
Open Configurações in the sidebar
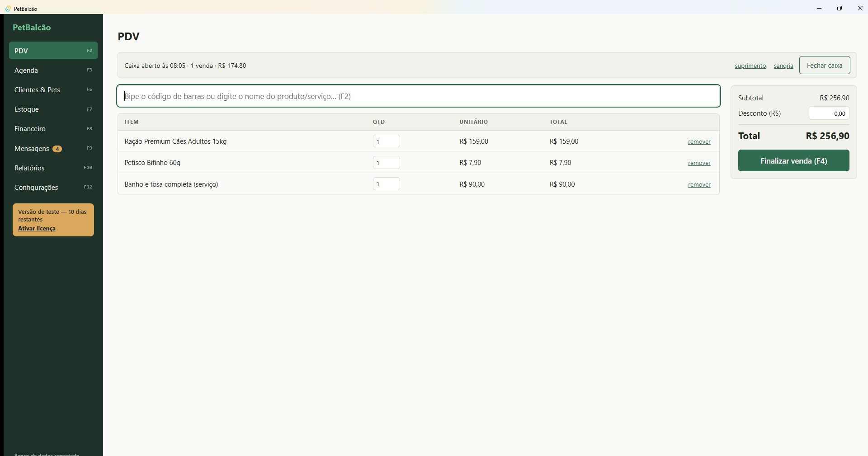[53, 187]
